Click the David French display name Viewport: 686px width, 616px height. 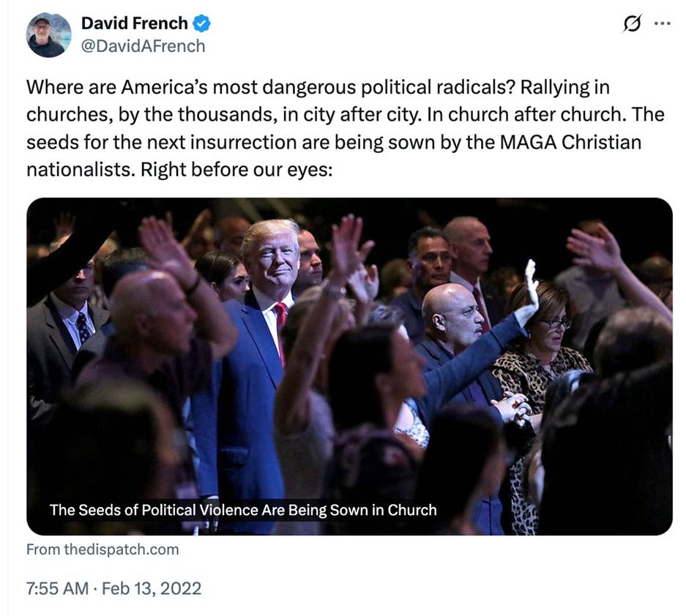click(x=135, y=23)
